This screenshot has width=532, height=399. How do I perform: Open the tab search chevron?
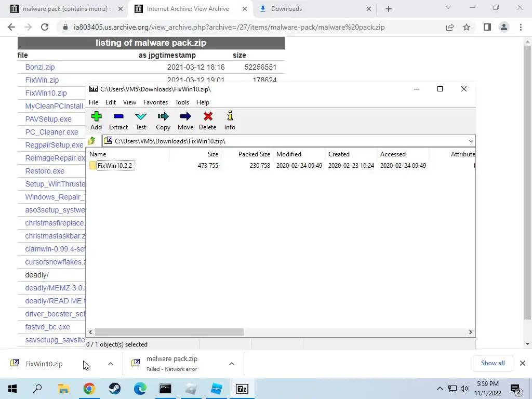point(448,7)
